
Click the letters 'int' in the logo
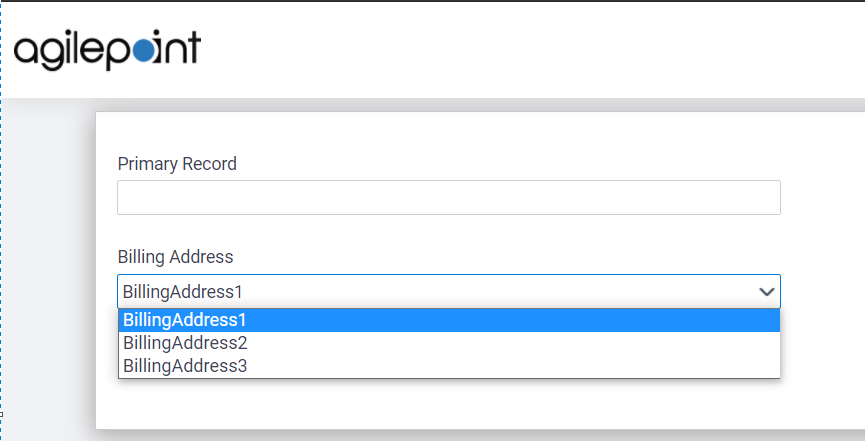178,49
